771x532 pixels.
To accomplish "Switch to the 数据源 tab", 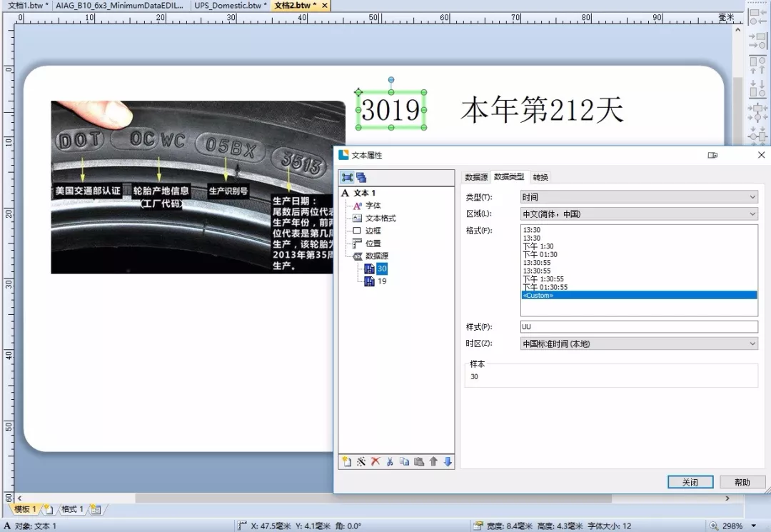I will click(476, 177).
